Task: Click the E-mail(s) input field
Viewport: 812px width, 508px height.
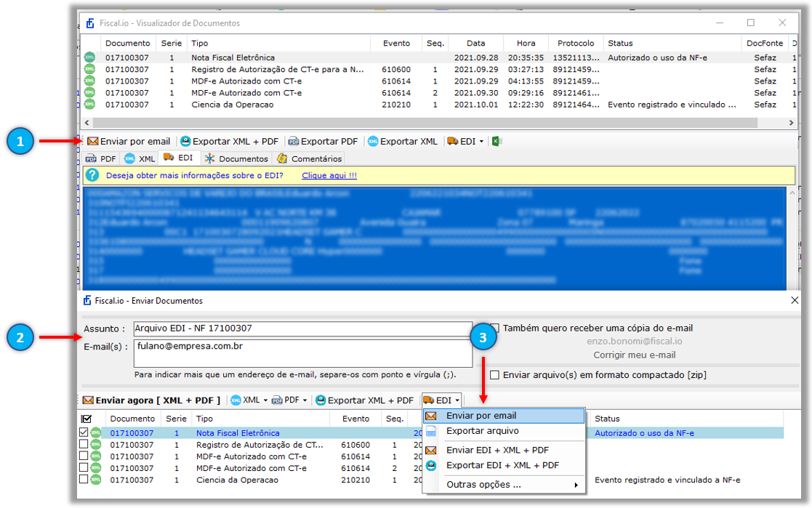Action: (x=303, y=353)
